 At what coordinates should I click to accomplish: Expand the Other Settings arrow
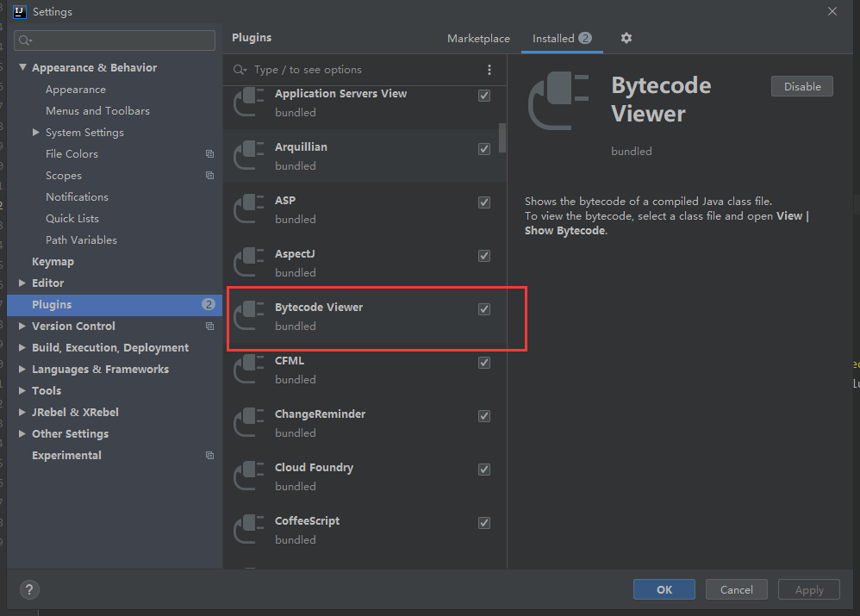pyautogui.click(x=22, y=434)
